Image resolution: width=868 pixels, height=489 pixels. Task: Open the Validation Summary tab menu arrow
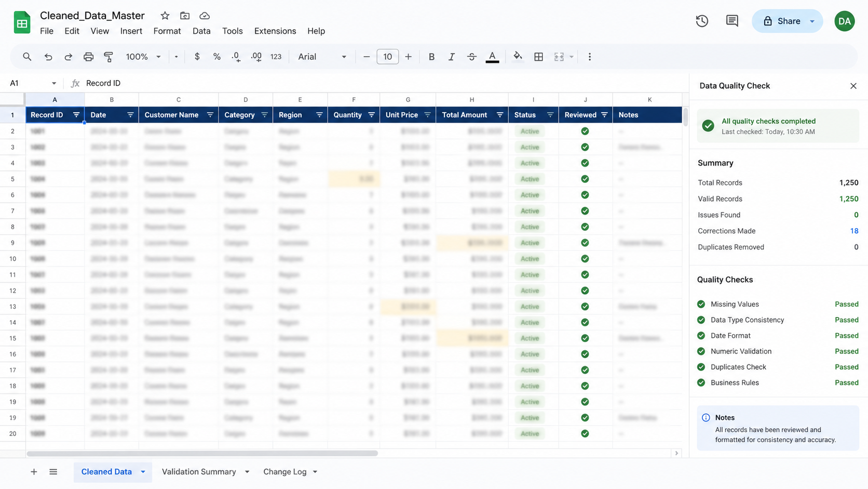tap(247, 472)
